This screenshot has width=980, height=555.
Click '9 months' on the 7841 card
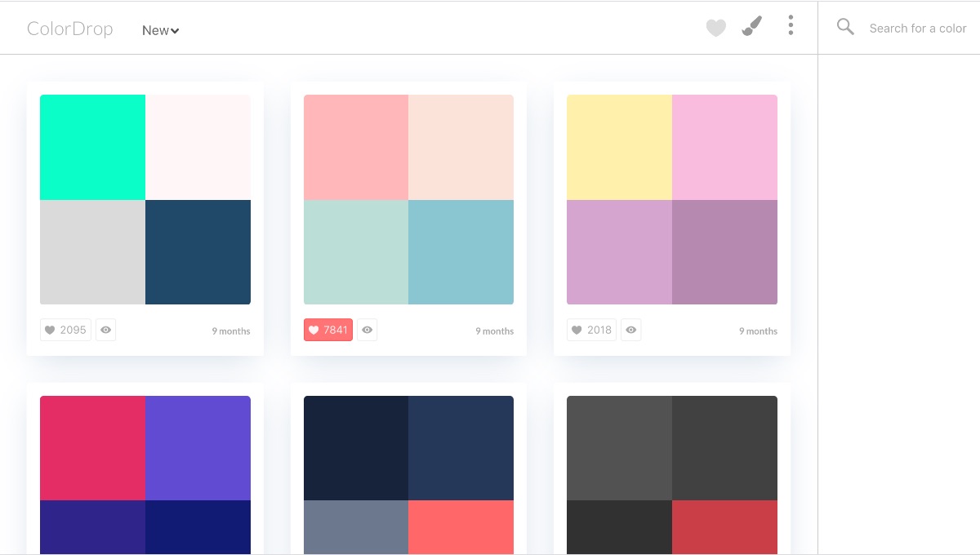click(x=495, y=331)
